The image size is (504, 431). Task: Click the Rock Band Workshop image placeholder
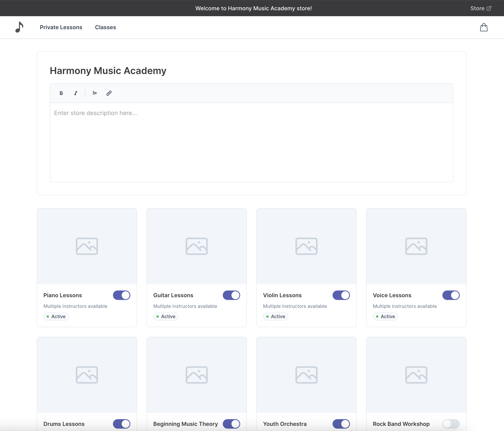pos(416,375)
